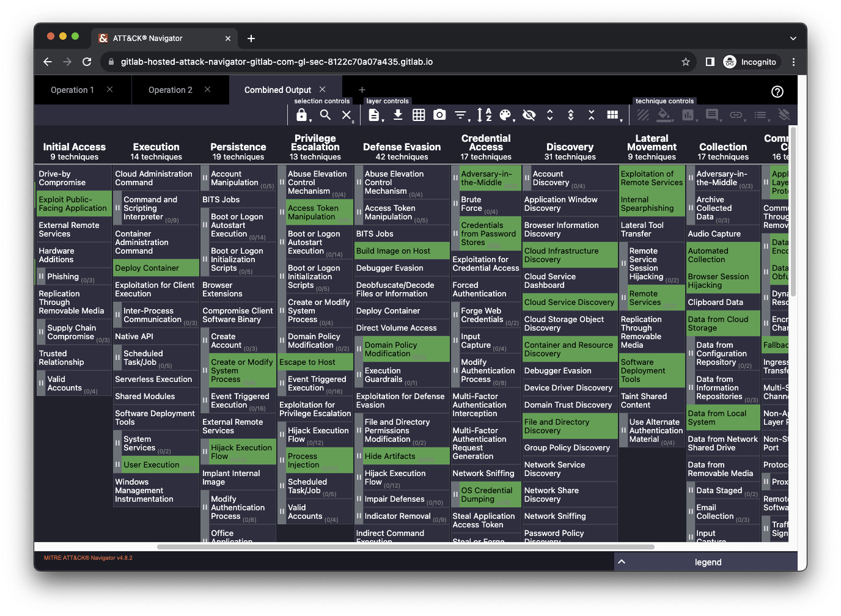
Task: Open the matrix layout dropdown
Action: [613, 115]
